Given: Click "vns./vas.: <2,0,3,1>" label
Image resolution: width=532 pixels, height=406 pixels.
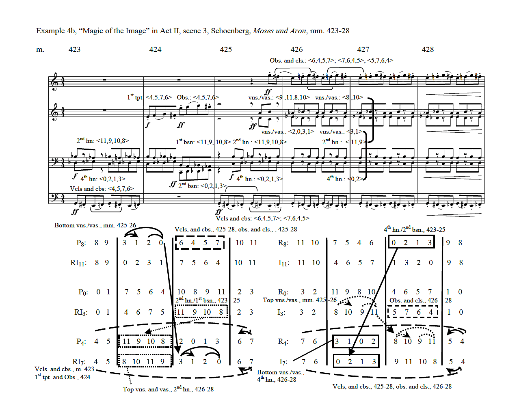Looking at the screenshot, I should tap(288, 132).
